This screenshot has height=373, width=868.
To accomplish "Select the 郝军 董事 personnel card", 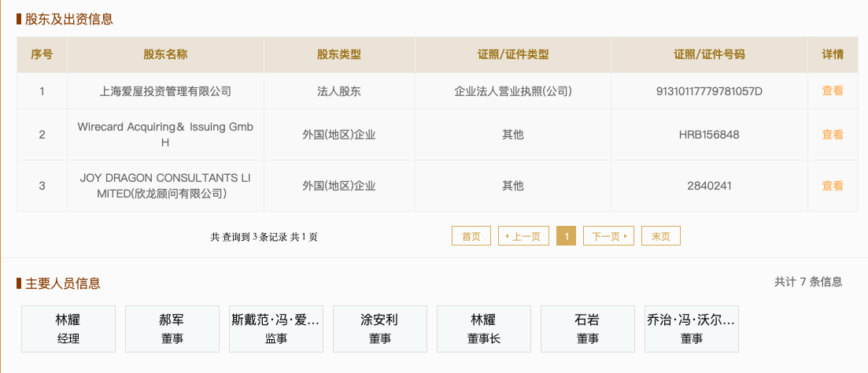I will point(172,329).
